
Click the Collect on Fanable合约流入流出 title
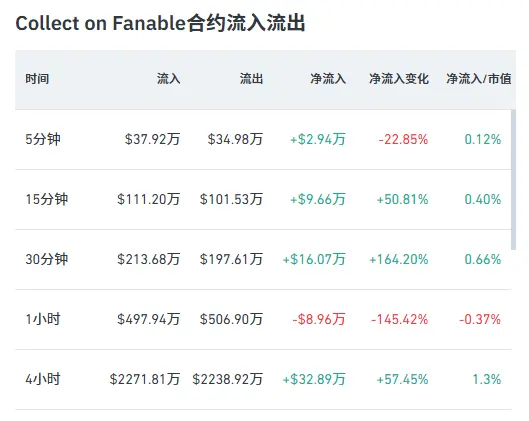tap(160, 23)
